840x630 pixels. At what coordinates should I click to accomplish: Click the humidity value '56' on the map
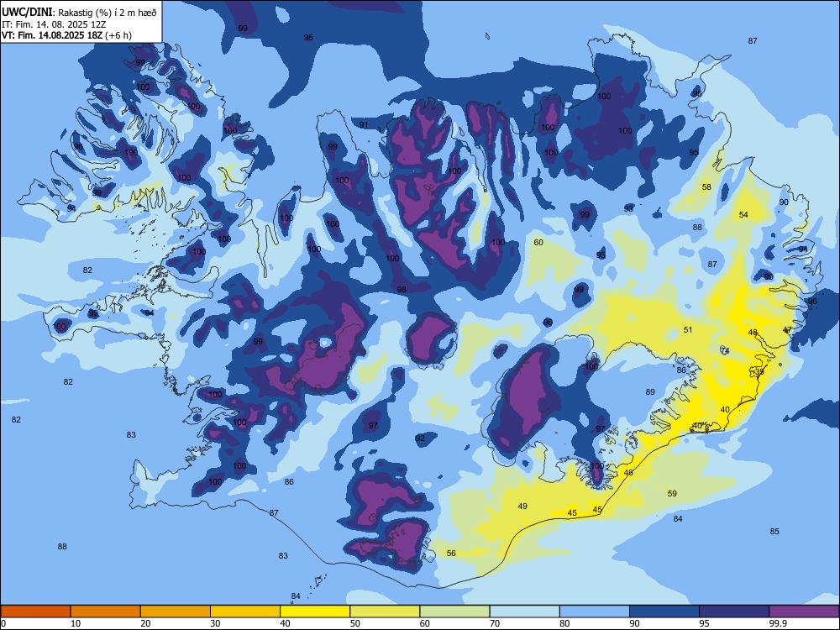click(x=451, y=553)
